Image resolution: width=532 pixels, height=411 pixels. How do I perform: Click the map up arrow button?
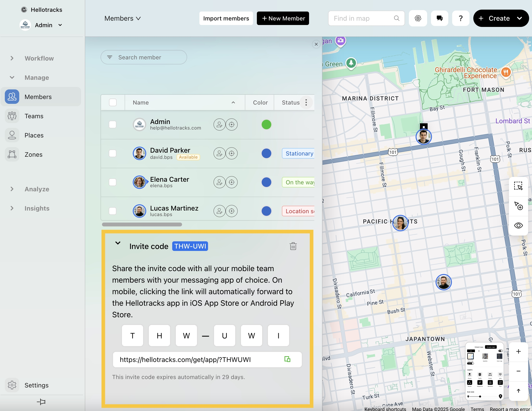click(518, 391)
